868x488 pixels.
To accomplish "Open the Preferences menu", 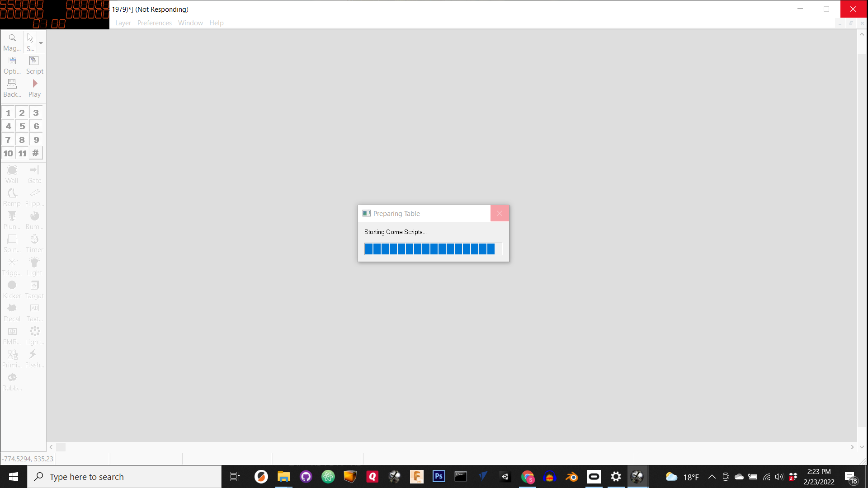I will [154, 23].
